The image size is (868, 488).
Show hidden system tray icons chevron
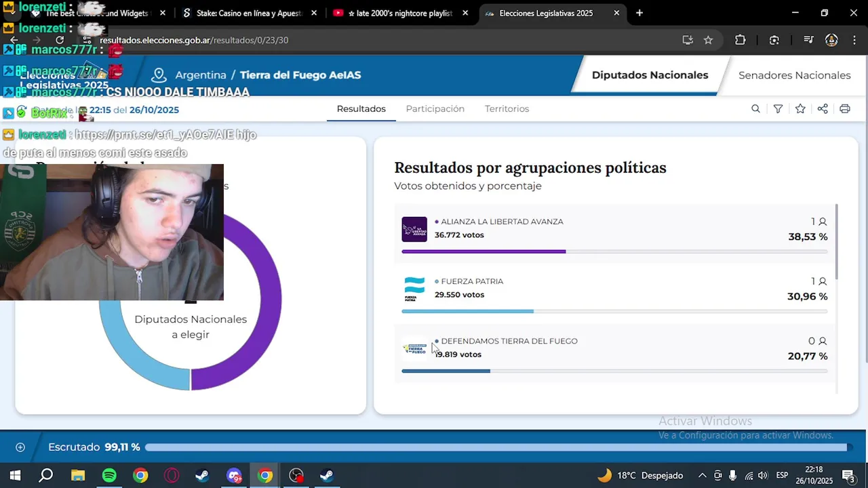(x=702, y=475)
